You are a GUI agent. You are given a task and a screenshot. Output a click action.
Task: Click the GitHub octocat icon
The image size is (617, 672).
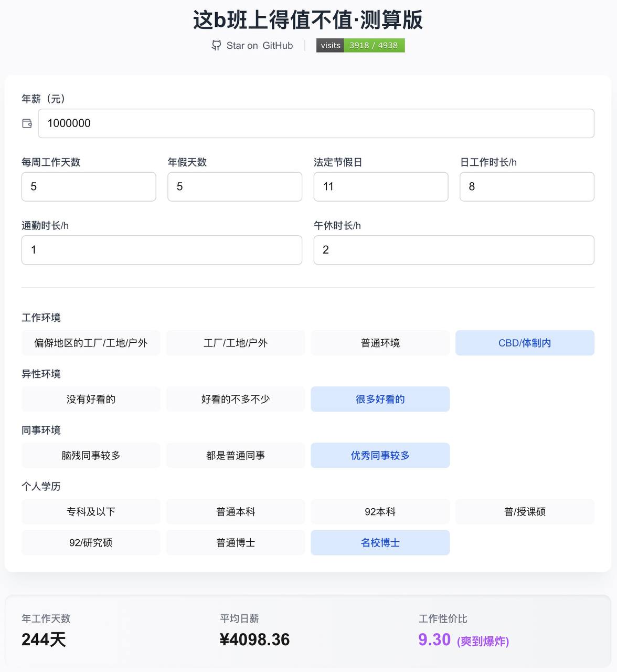(216, 46)
